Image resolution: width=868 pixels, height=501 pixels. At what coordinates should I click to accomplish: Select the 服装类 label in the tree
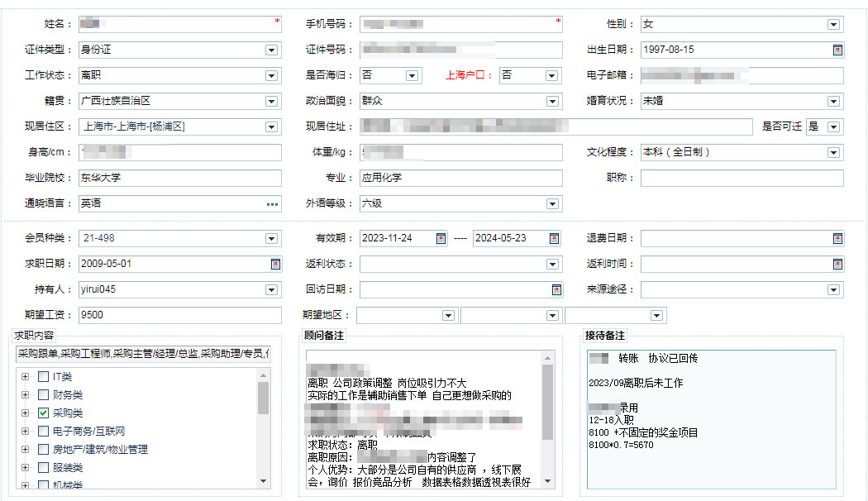click(x=68, y=468)
